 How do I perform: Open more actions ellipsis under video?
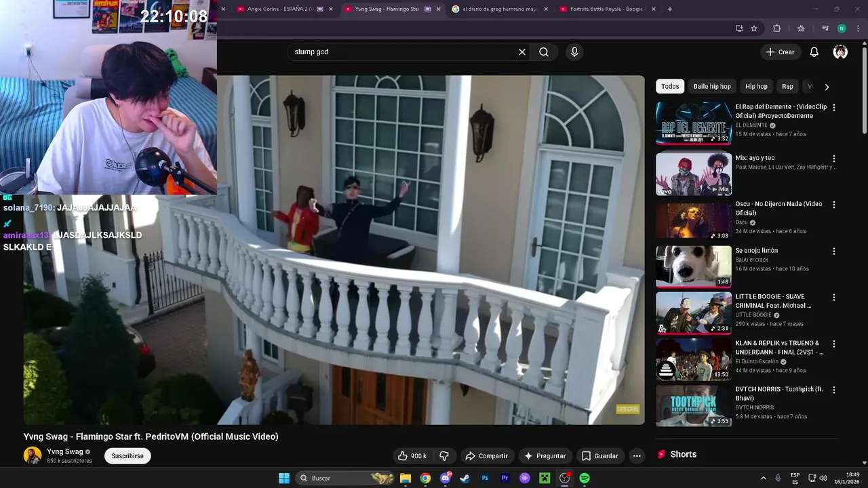pyautogui.click(x=637, y=456)
